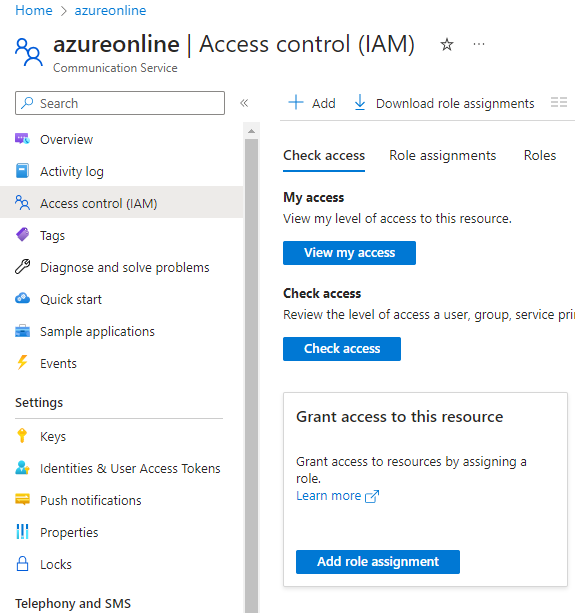Screen dimensions: 575x613
Task: Click the sidebar scrollbar up arrow
Action: [x=251, y=131]
